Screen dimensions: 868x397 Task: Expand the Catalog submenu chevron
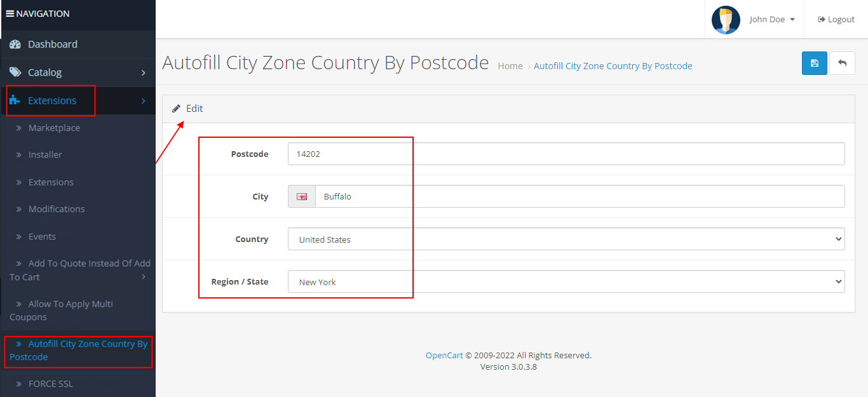coord(144,72)
